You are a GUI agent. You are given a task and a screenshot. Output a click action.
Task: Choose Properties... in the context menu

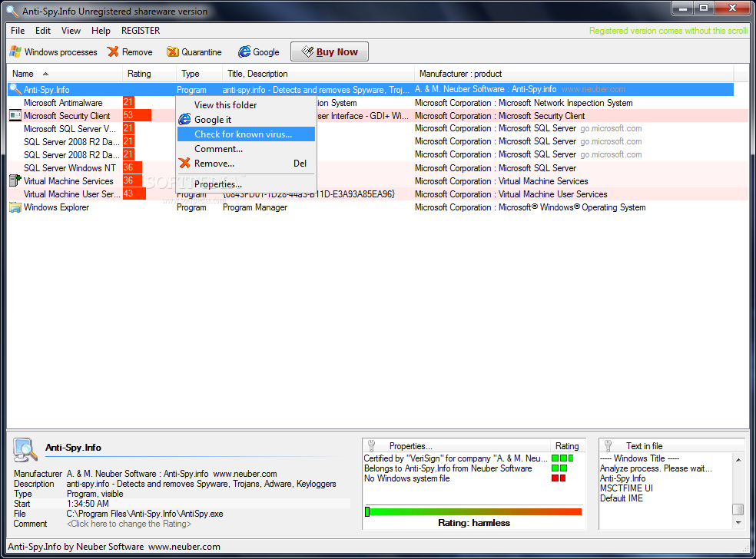(x=246, y=184)
